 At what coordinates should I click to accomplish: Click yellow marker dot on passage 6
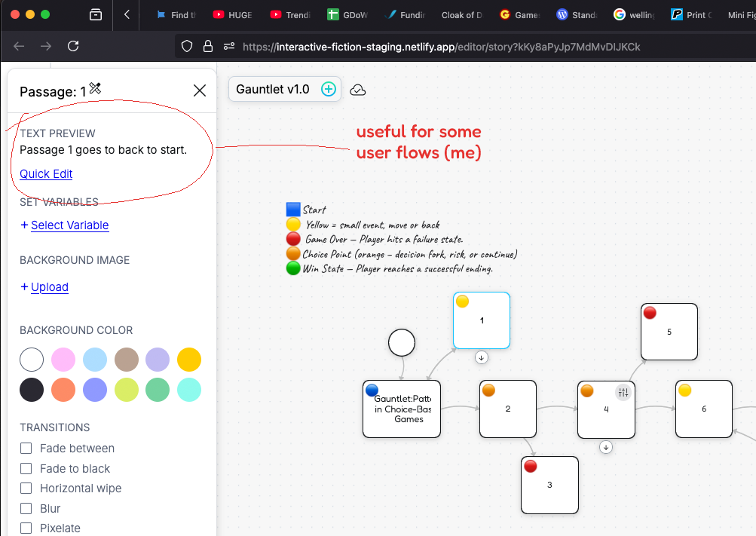(684, 390)
